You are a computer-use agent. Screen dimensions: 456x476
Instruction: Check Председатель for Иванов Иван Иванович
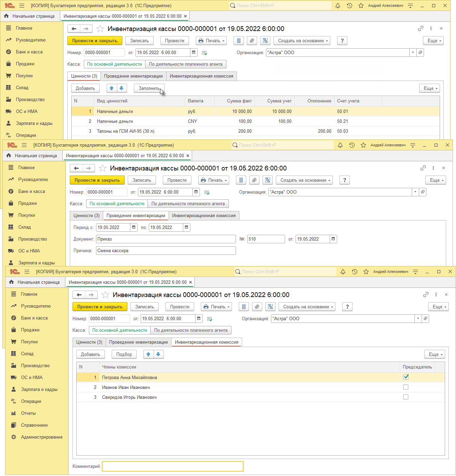pyautogui.click(x=406, y=387)
